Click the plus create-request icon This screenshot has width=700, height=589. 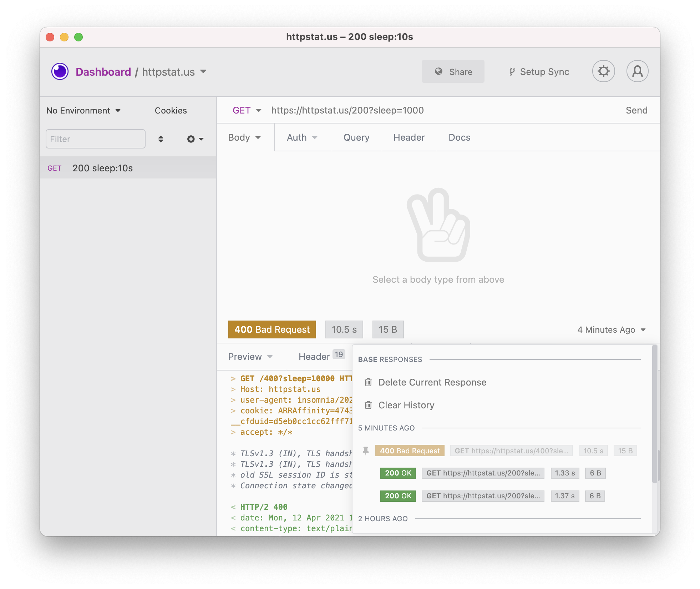pos(191,139)
